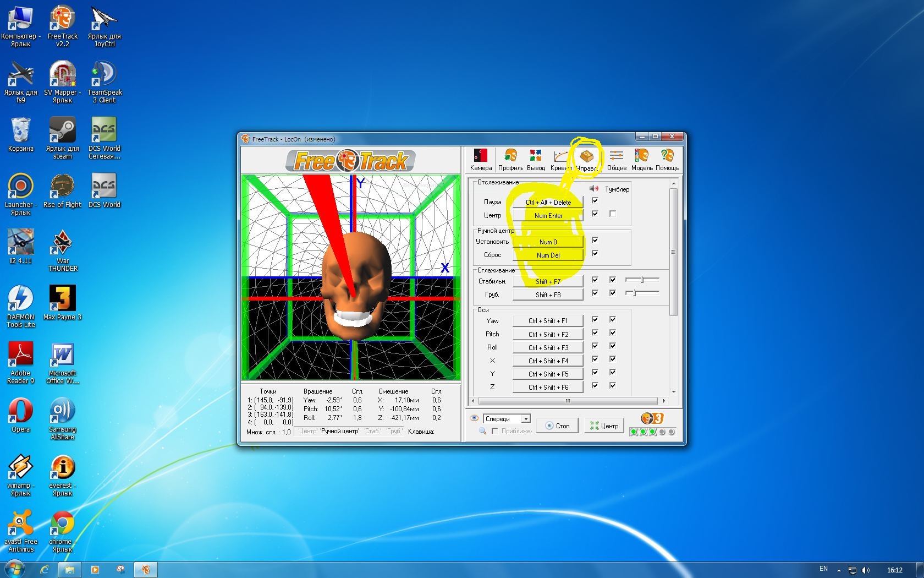Screen dimensions: 924x578
Task: Toggle the Тумблер checkbox in the Roll row
Action: point(613,346)
